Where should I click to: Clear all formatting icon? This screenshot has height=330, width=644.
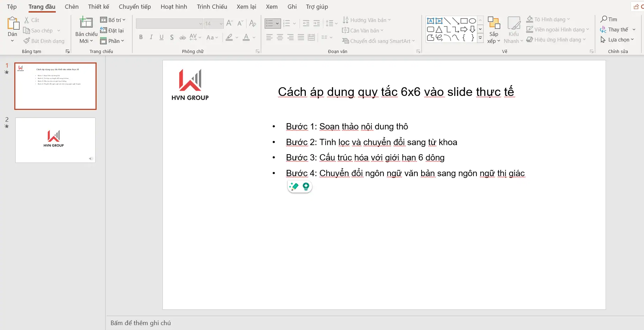253,23
